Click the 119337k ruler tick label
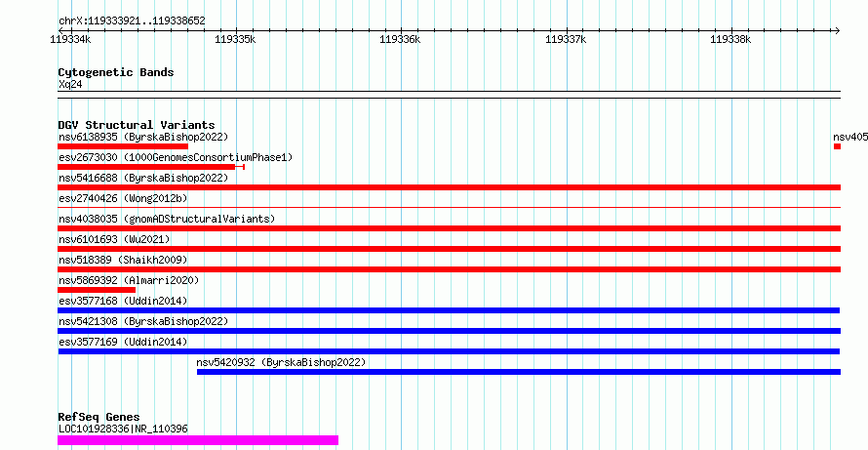 [x=566, y=39]
